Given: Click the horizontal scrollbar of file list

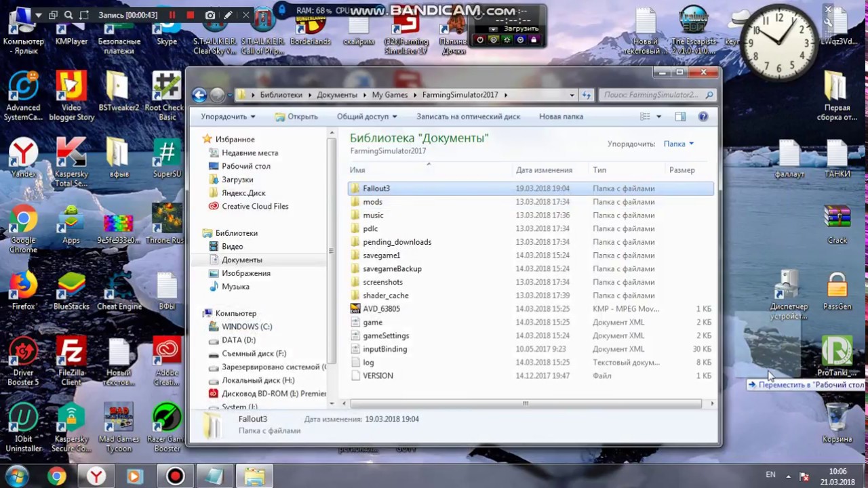Looking at the screenshot, I should pos(525,403).
